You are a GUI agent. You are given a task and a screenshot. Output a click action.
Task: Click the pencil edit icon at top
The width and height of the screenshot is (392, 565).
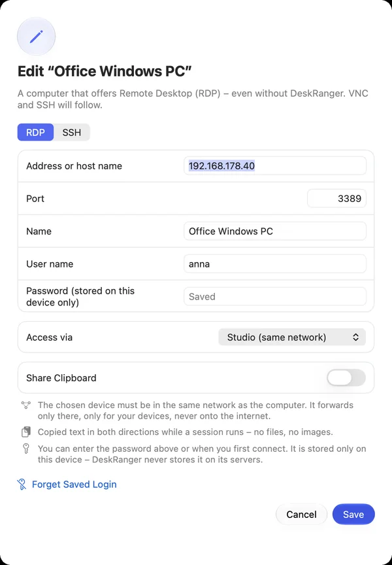click(x=36, y=37)
